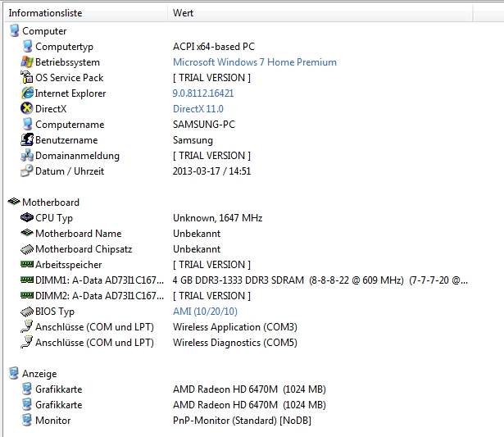Click the Informationsliste column header

tap(45, 13)
